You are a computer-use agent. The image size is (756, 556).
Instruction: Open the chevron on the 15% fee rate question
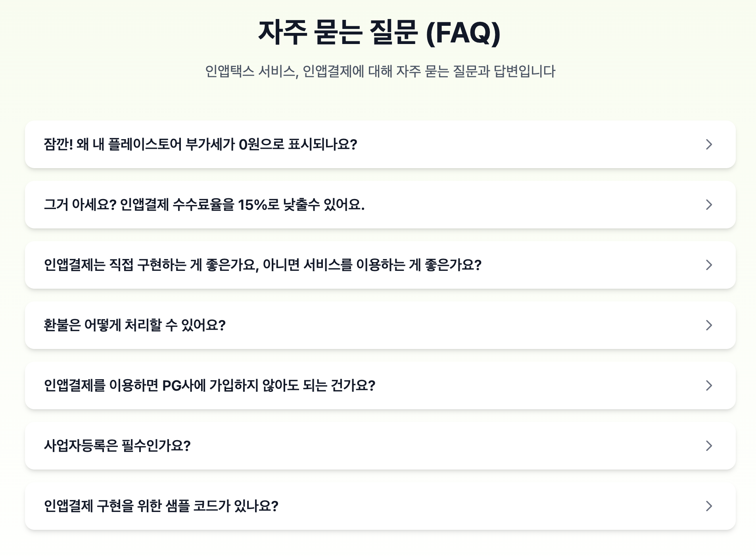pyautogui.click(x=709, y=205)
